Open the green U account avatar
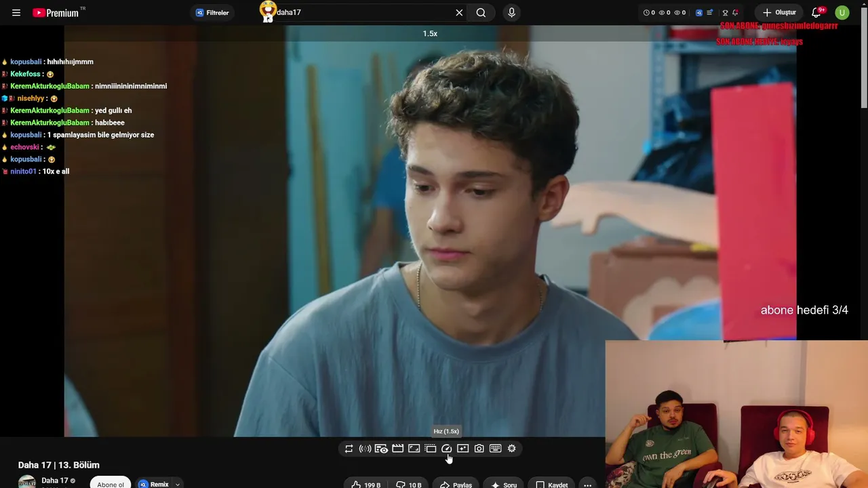The height and width of the screenshot is (488, 868). click(x=842, y=13)
